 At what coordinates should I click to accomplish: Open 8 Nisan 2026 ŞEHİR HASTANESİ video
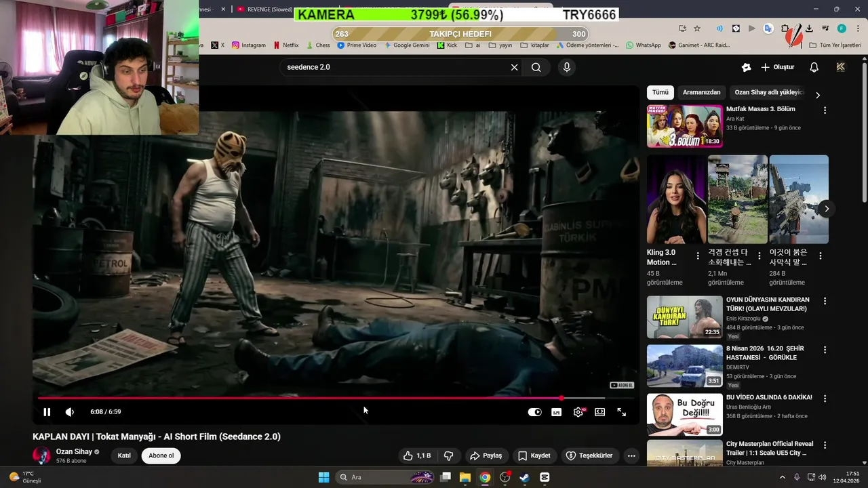click(684, 366)
